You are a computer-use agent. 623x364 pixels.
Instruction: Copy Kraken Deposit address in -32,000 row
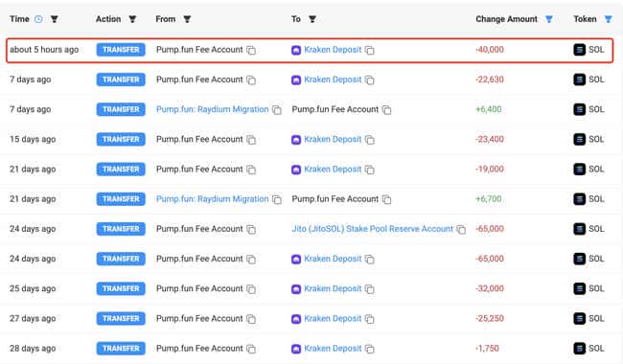(x=370, y=289)
